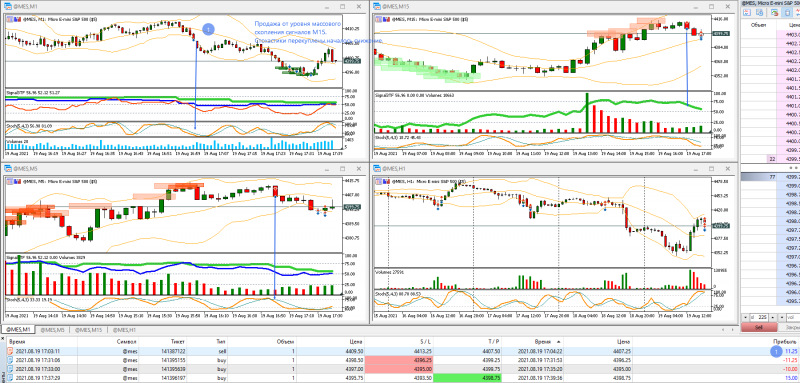Click the second Depth of Market toolbar icon
The width and height of the screenshot is (800, 383).
760,12
